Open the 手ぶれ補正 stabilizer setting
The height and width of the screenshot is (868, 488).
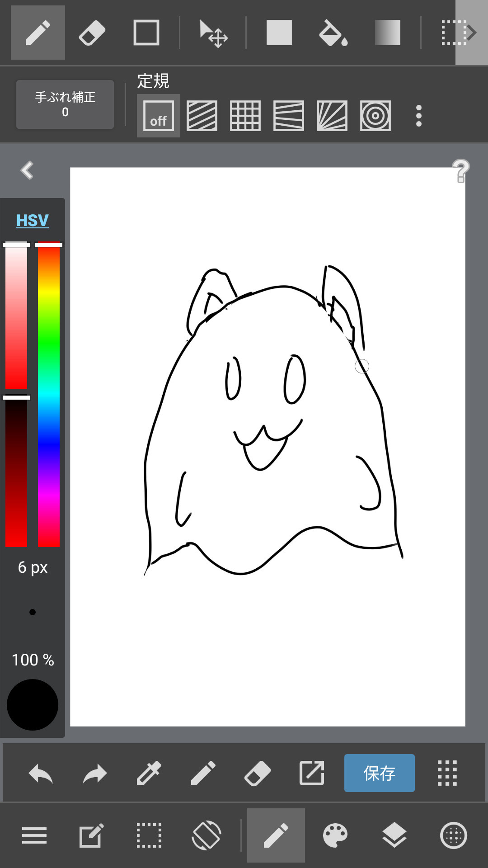tap(65, 104)
